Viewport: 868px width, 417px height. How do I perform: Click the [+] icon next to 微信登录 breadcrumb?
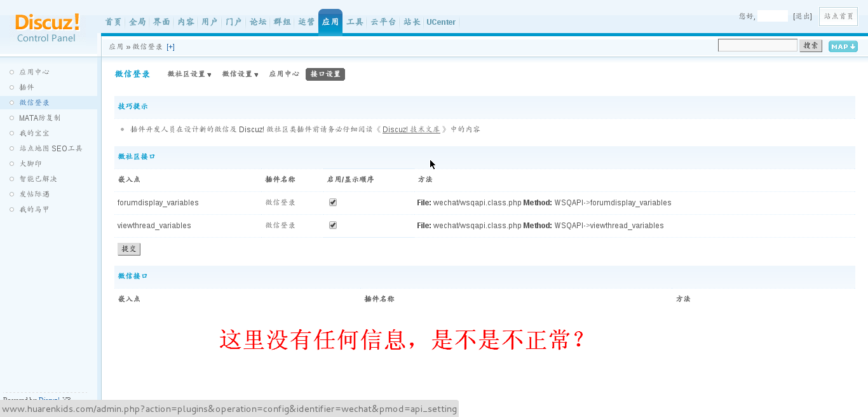(170, 47)
